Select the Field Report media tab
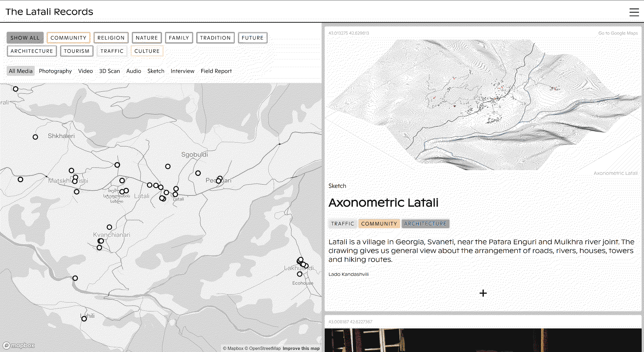644x352 pixels. pyautogui.click(x=216, y=71)
